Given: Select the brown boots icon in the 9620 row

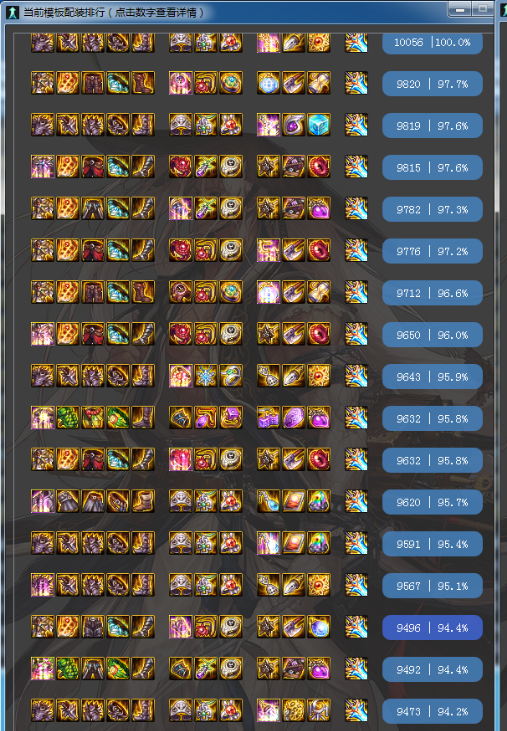Looking at the screenshot, I should point(143,501).
